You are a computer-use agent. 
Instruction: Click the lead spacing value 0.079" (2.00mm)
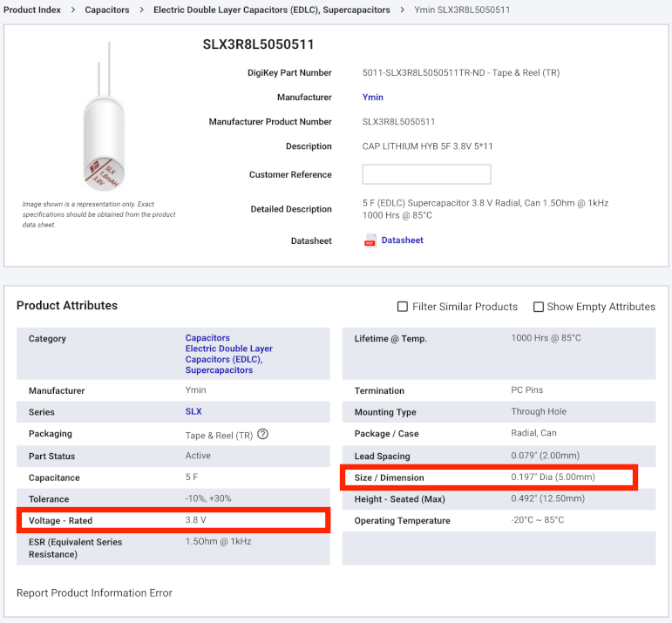[545, 456]
